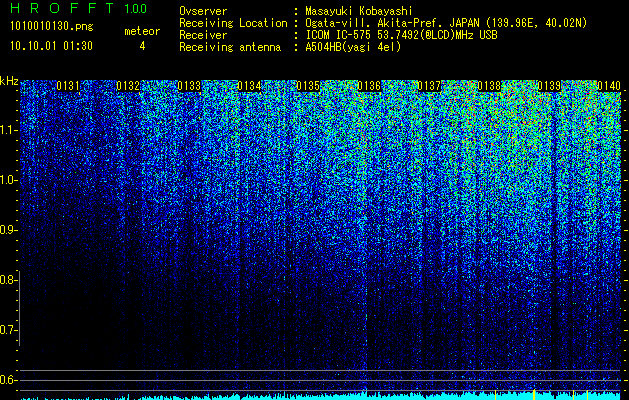Click the 0139 time marker
This screenshot has height=400, width=629.
pyautogui.click(x=549, y=86)
